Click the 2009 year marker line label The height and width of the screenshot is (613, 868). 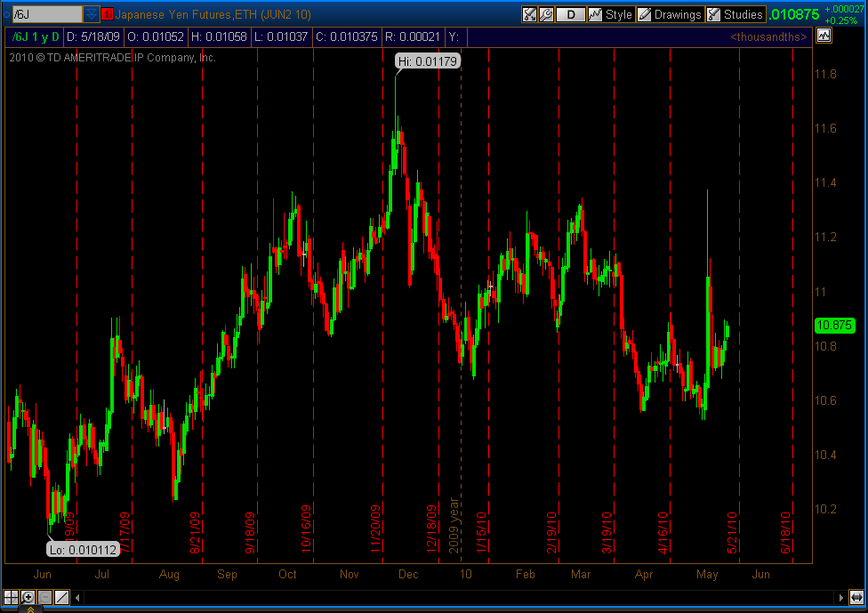click(x=454, y=525)
